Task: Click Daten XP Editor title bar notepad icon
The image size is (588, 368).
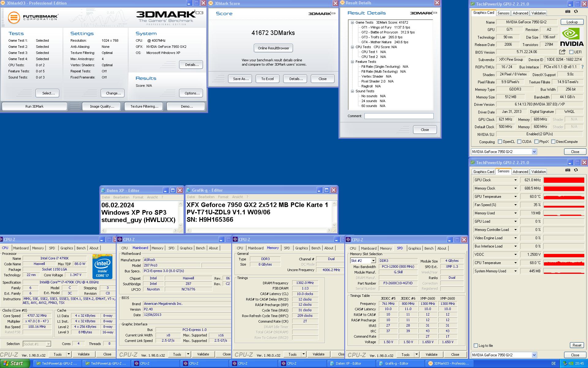Action: click(103, 190)
